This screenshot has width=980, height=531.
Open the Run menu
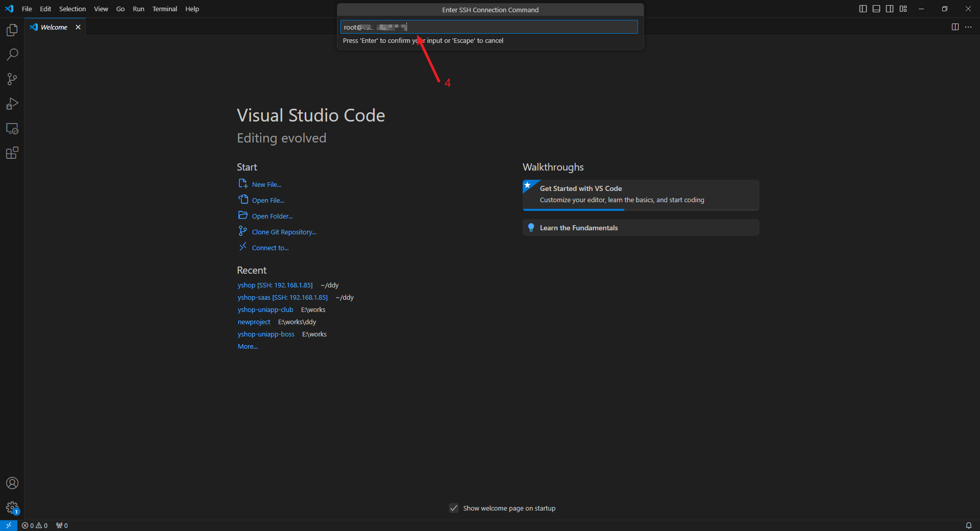tap(138, 9)
